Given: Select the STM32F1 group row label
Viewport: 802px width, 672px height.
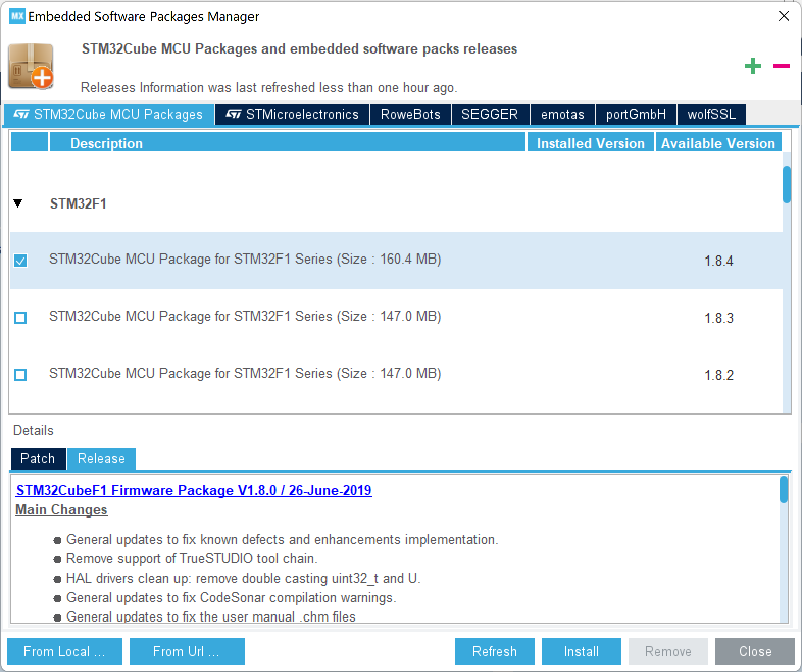Looking at the screenshot, I should [x=79, y=203].
